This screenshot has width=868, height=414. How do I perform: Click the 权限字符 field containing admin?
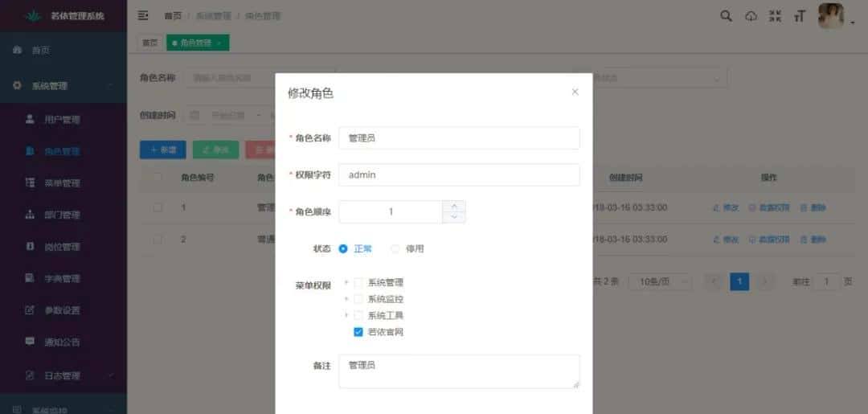pos(459,175)
